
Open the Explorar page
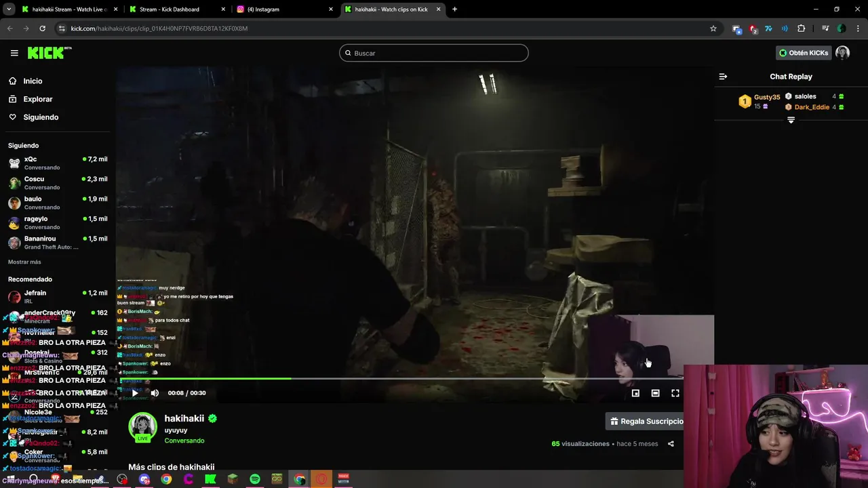click(x=38, y=99)
